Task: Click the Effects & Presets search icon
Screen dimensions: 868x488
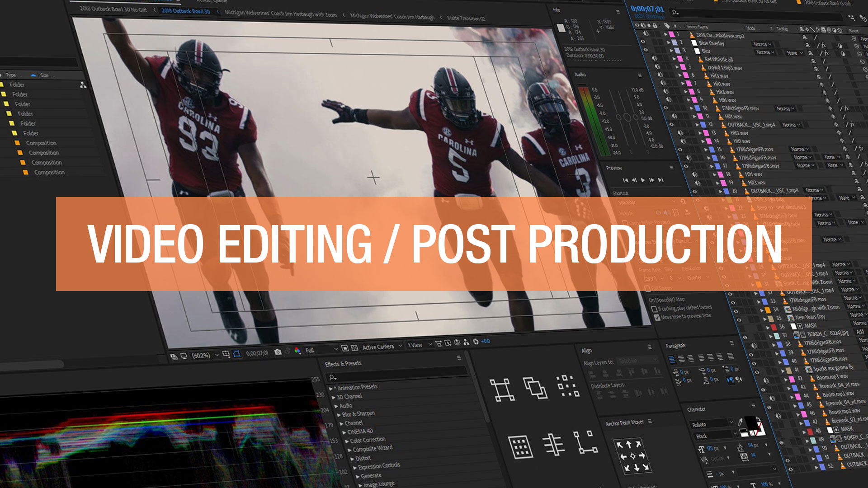Action: (333, 377)
